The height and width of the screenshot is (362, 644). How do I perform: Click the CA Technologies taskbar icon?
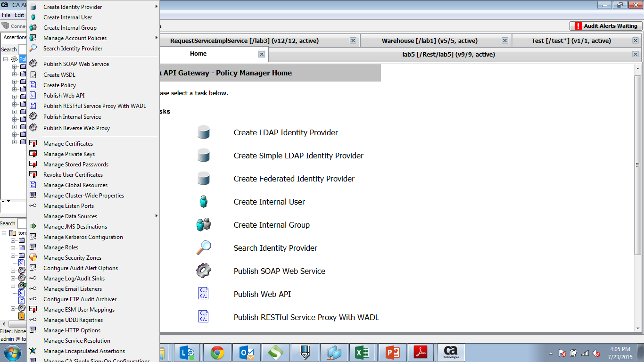coord(451,353)
